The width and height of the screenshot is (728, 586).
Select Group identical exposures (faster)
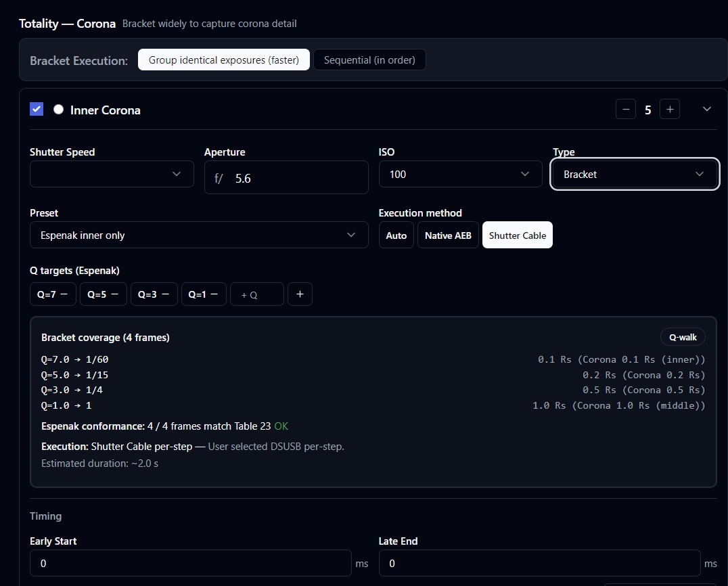(224, 60)
